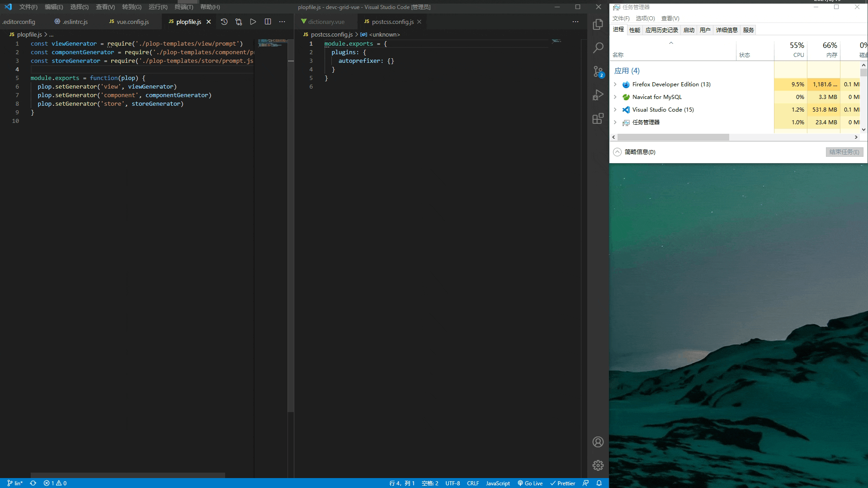Viewport: 868px width, 488px height.
Task: Click the open changes icon in editor toolbar
Action: [239, 22]
